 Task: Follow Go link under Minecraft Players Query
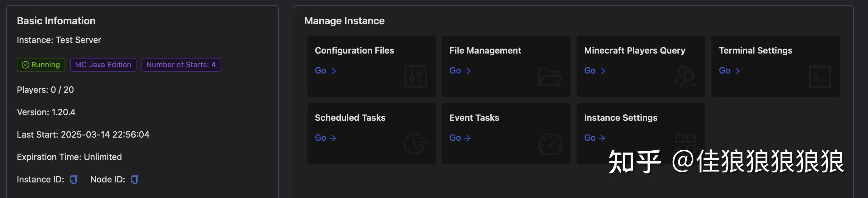pos(595,71)
